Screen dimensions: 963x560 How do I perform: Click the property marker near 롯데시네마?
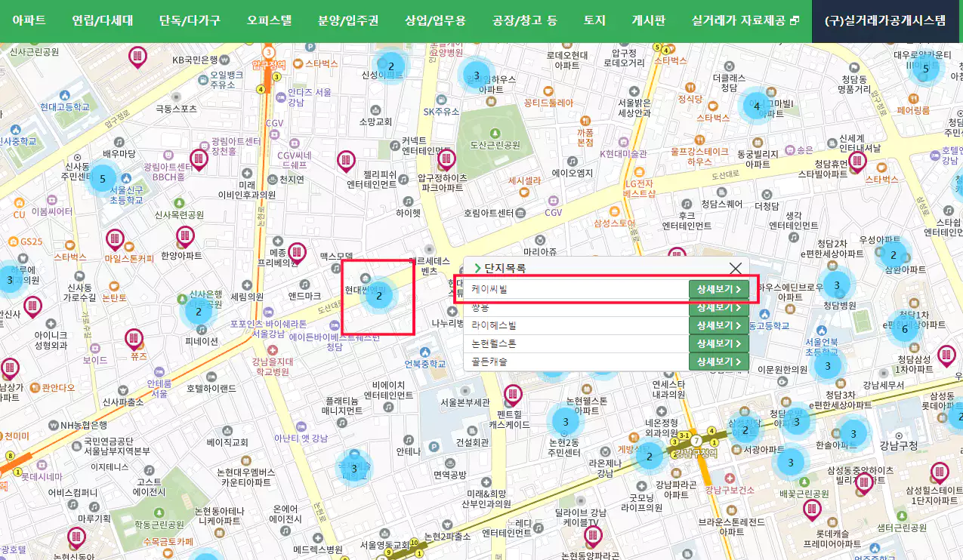pos(76,537)
